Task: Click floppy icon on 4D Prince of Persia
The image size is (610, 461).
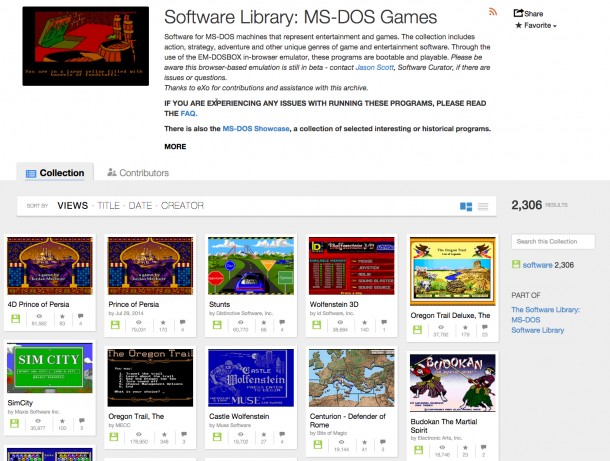Action: (x=16, y=319)
